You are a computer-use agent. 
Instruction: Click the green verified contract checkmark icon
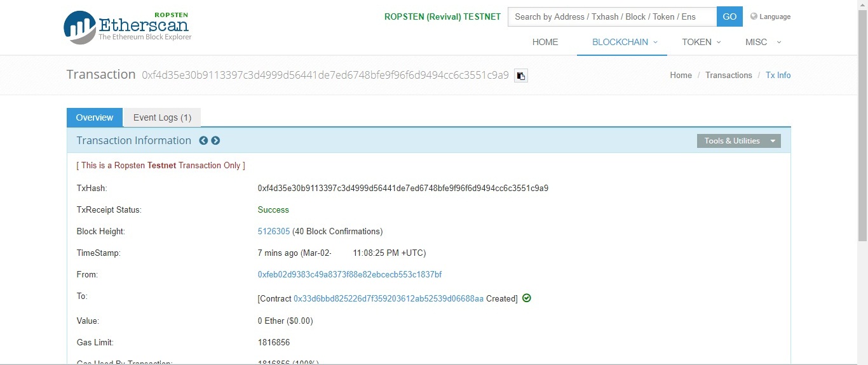(527, 298)
